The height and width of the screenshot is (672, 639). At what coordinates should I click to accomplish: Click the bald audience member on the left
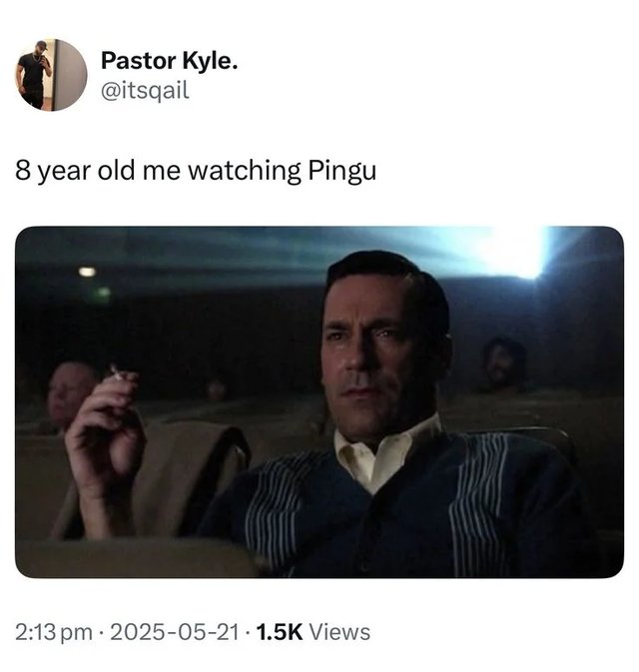(x=71, y=394)
